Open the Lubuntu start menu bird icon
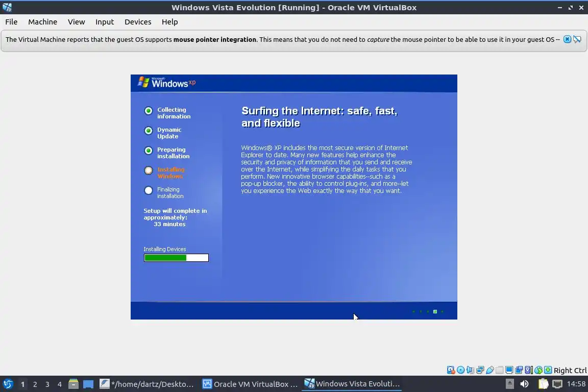The image size is (588, 392). [8, 384]
